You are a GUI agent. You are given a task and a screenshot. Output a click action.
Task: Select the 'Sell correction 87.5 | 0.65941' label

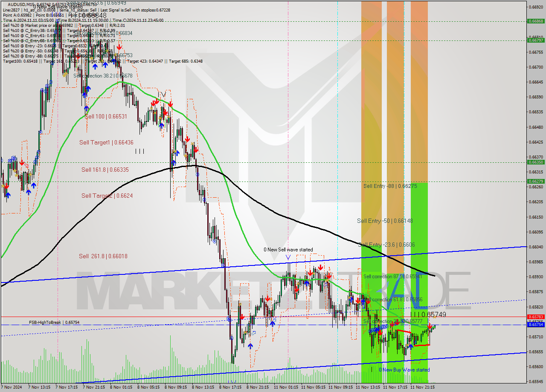click(393, 277)
